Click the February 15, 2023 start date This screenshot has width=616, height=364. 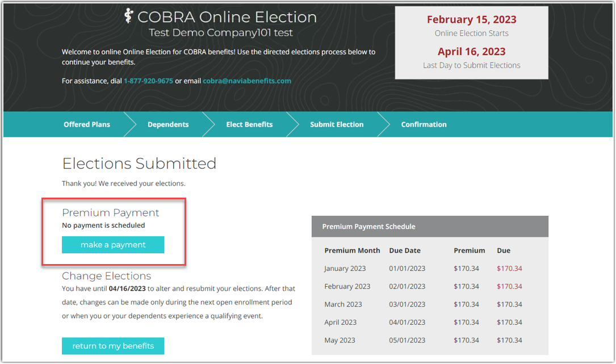tap(471, 20)
